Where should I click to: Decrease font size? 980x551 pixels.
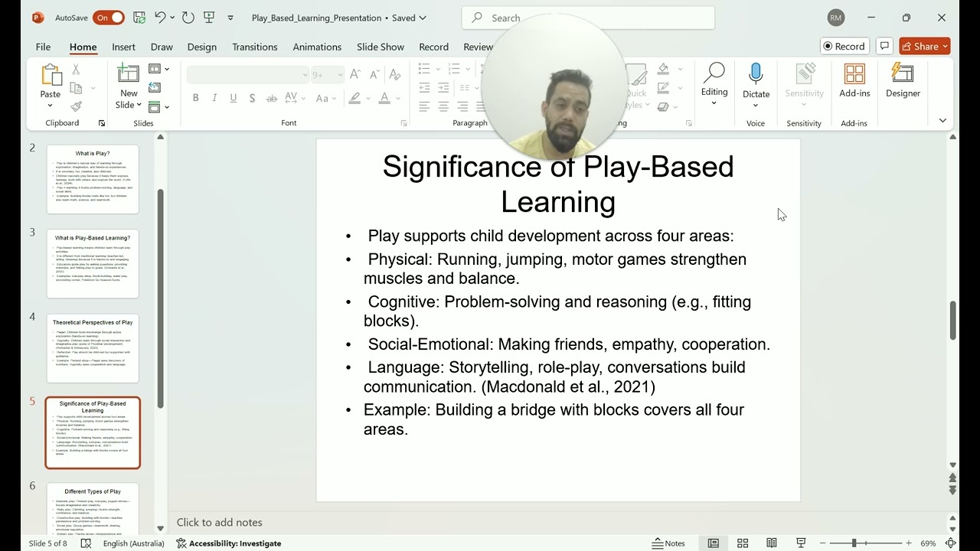click(374, 74)
